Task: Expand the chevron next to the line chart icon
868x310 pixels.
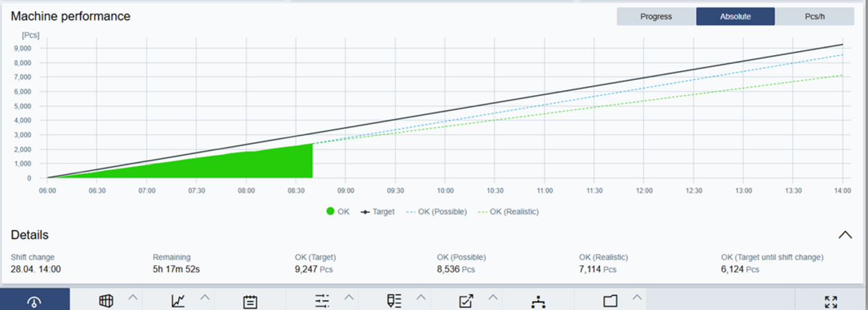Action: click(205, 298)
